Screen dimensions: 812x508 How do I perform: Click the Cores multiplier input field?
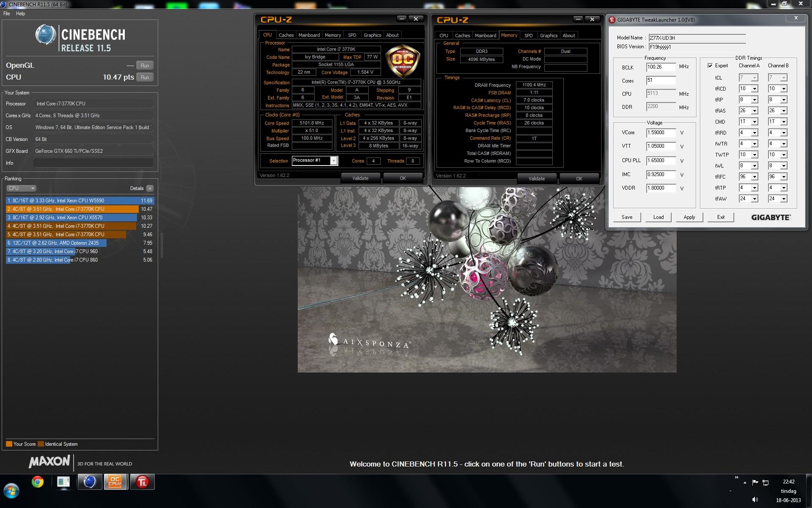(x=661, y=80)
